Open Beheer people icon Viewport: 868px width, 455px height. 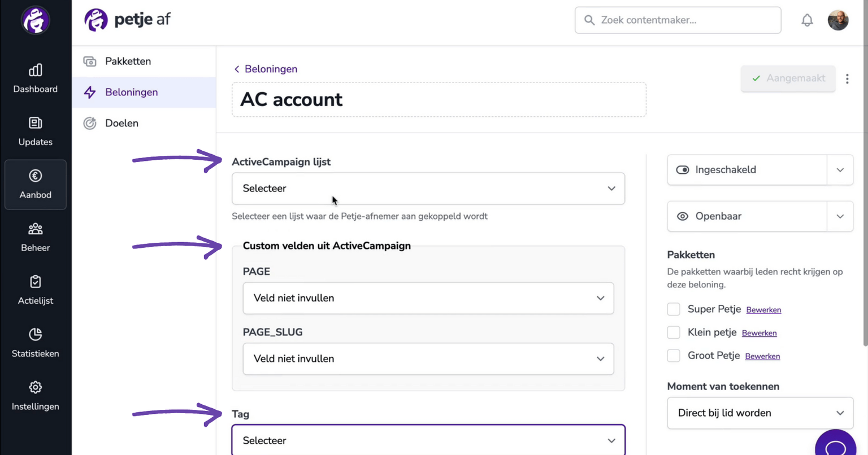(35, 229)
